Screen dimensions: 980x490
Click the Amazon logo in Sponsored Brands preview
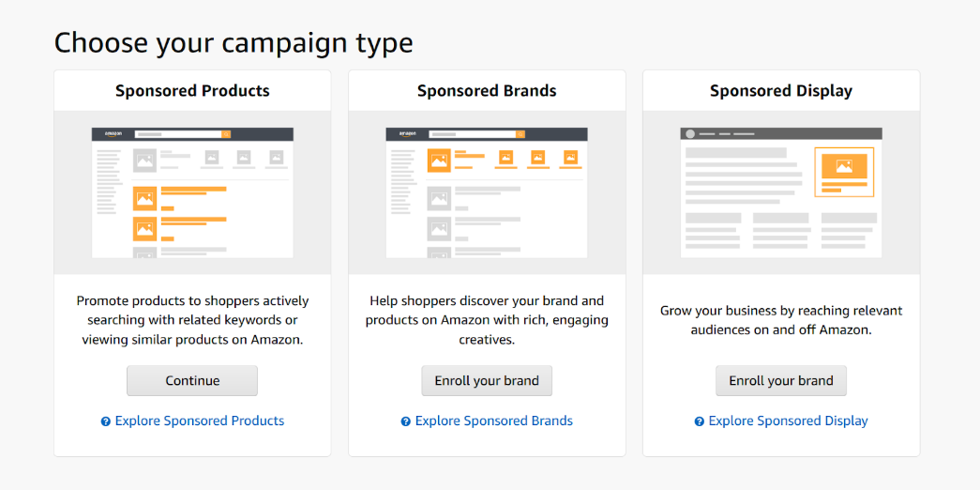click(x=408, y=134)
